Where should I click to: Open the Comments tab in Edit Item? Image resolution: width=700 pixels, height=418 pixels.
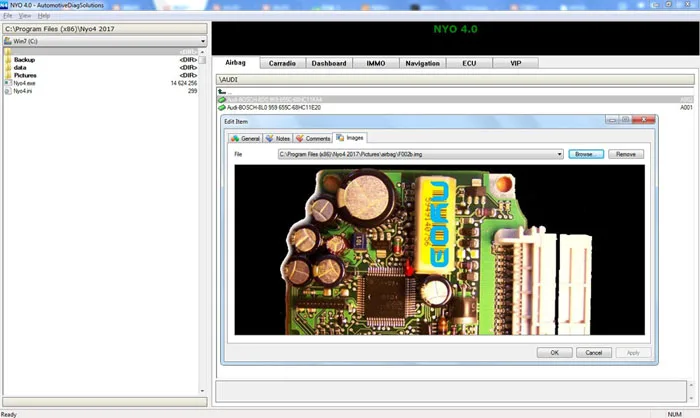click(x=312, y=138)
